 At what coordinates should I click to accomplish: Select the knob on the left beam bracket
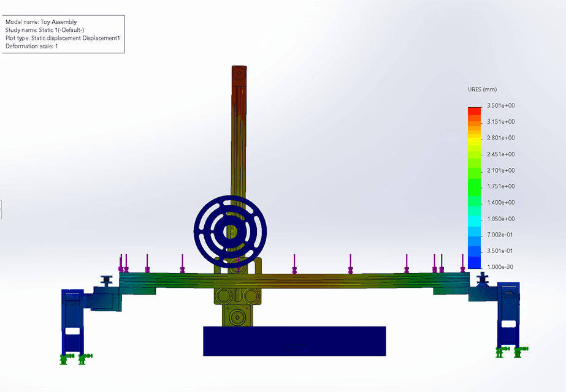(x=107, y=281)
